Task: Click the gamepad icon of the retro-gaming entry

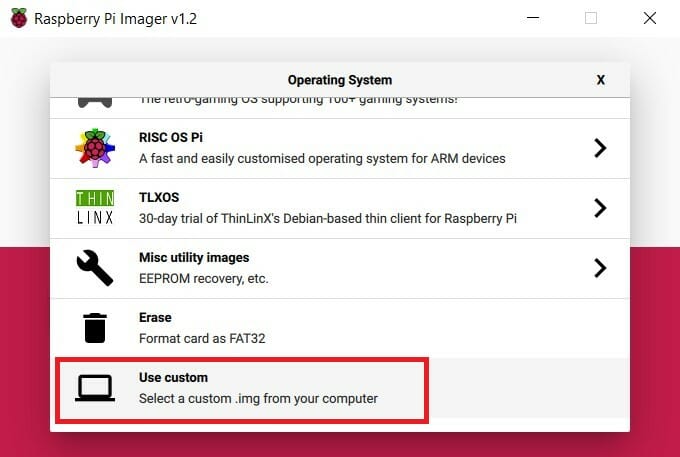Action: pyautogui.click(x=95, y=103)
